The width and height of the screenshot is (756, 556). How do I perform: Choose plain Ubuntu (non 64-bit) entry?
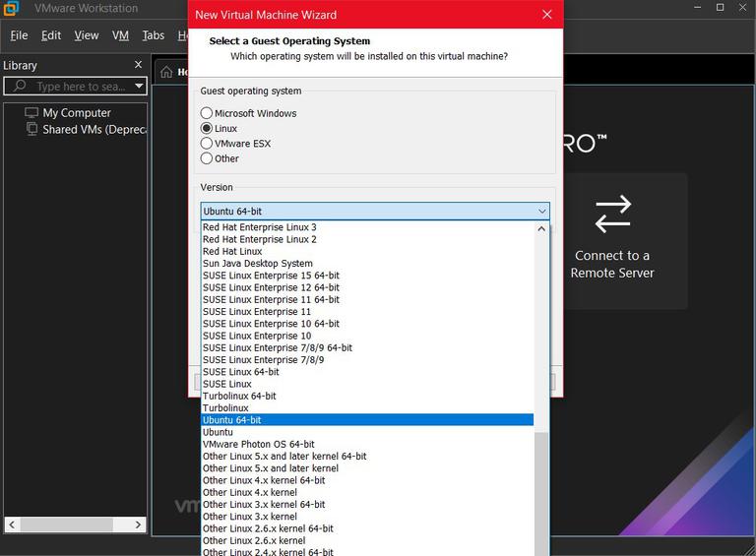[x=367, y=432]
